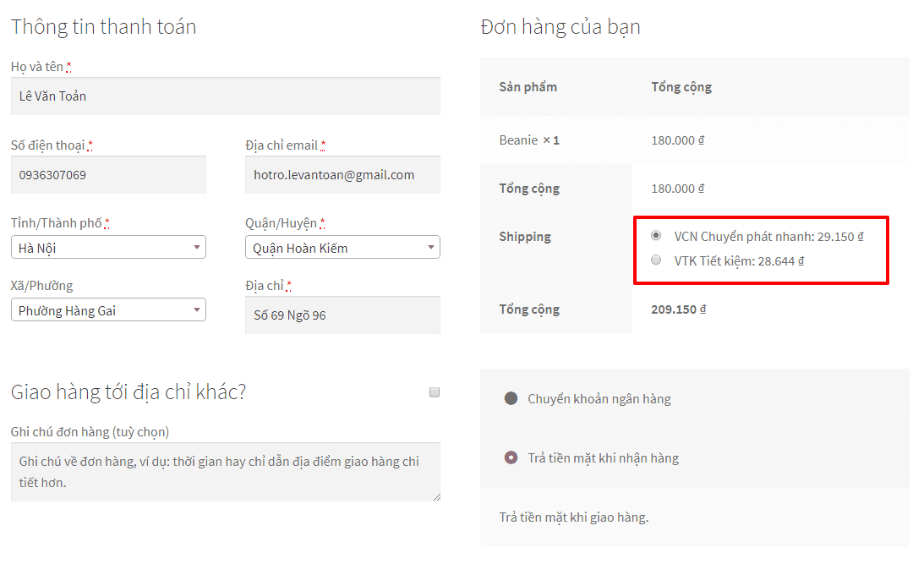Open the Xã/Phường dropdown showing Phường Hàng Gai
Viewport: 924px width, 564px height.
tap(108, 310)
